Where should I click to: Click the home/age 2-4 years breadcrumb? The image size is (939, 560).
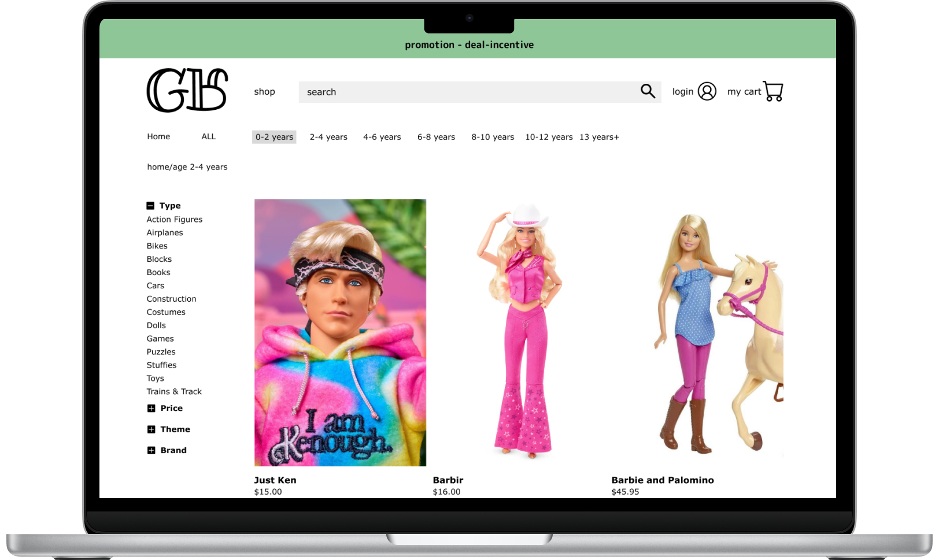tap(187, 167)
